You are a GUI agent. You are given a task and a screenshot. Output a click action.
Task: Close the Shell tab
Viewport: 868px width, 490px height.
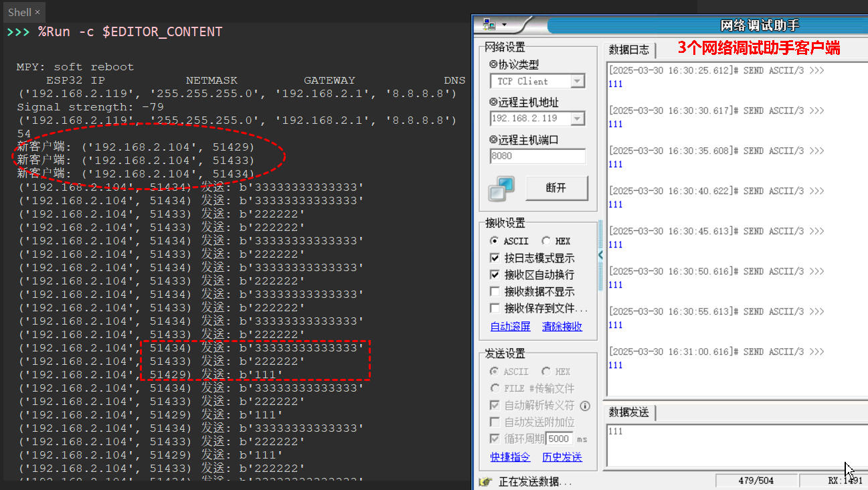pyautogui.click(x=37, y=12)
